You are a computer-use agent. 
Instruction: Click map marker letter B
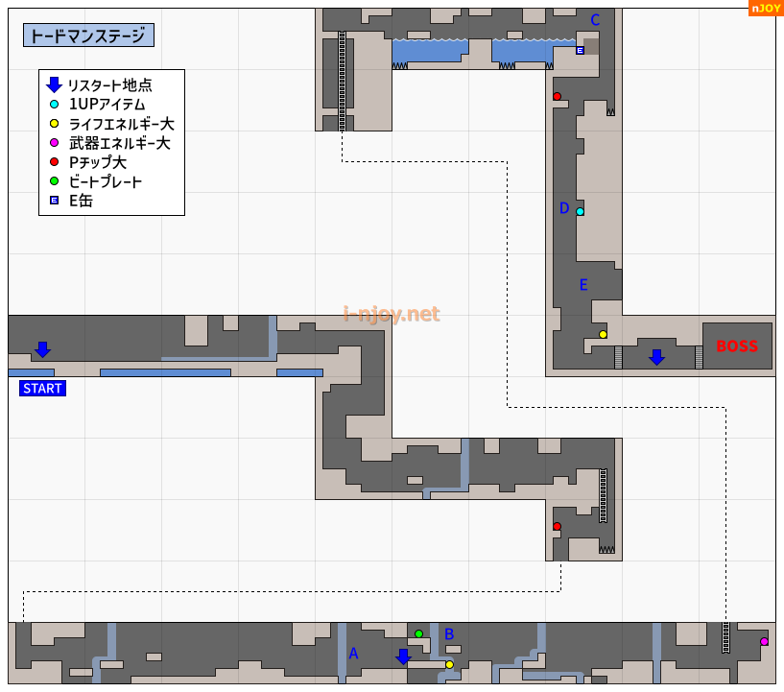click(x=449, y=634)
